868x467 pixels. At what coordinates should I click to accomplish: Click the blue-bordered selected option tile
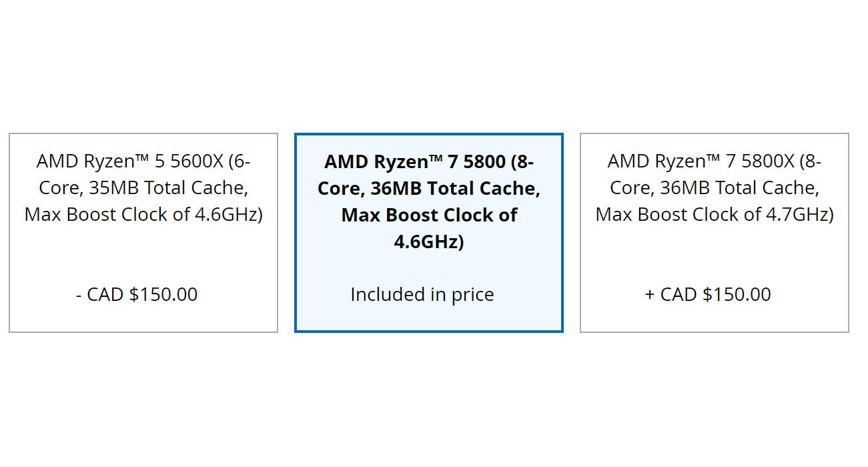point(429,230)
